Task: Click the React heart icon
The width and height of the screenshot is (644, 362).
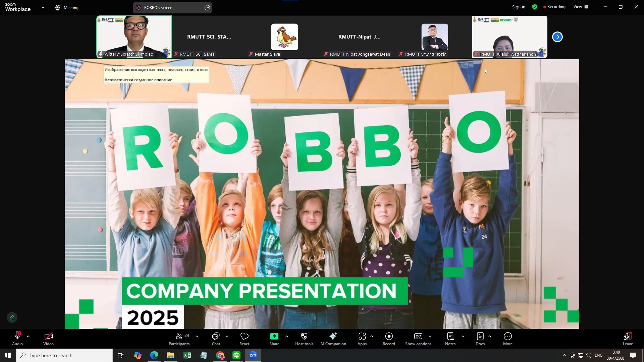Action: [244, 337]
